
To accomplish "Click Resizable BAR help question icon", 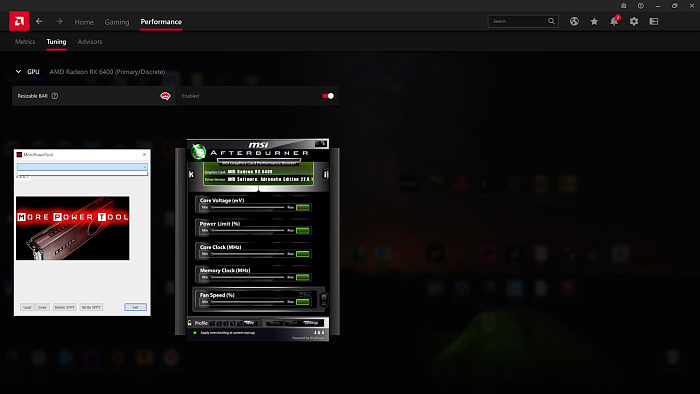I will 55,96.
